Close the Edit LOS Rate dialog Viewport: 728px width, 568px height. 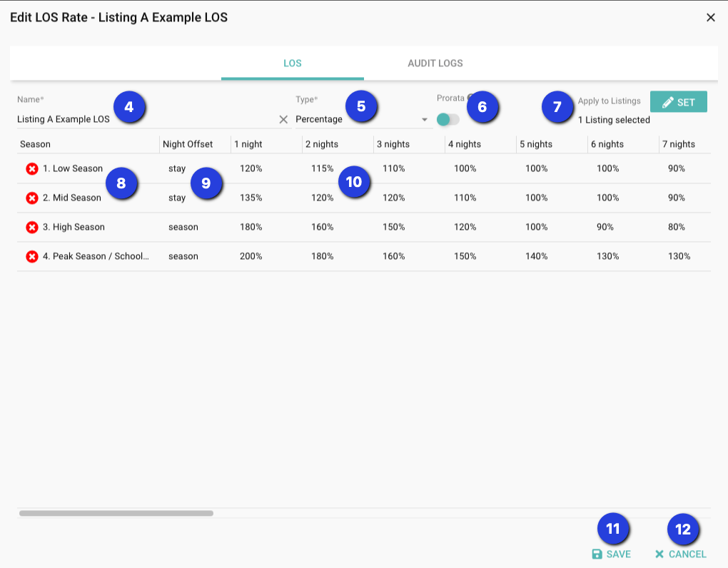[710, 18]
